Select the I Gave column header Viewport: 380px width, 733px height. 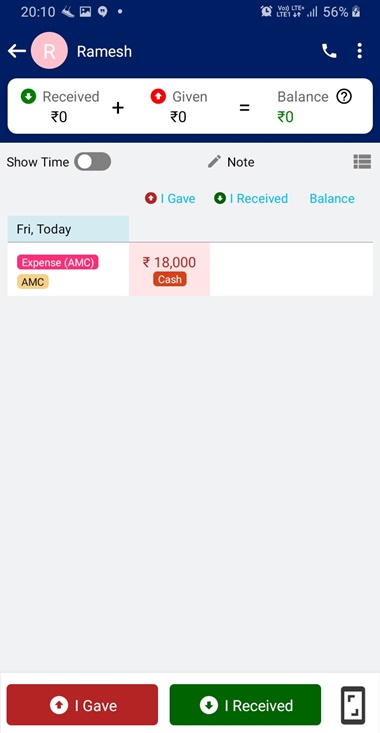click(170, 198)
